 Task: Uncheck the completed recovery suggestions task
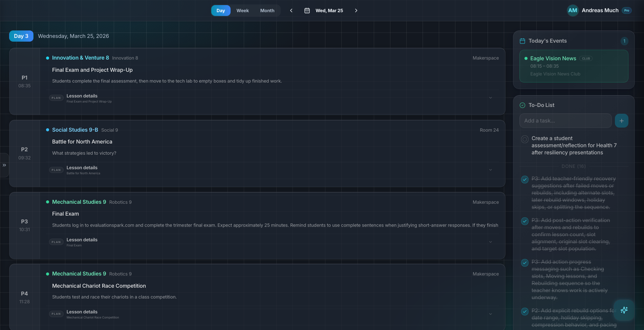tap(525, 179)
